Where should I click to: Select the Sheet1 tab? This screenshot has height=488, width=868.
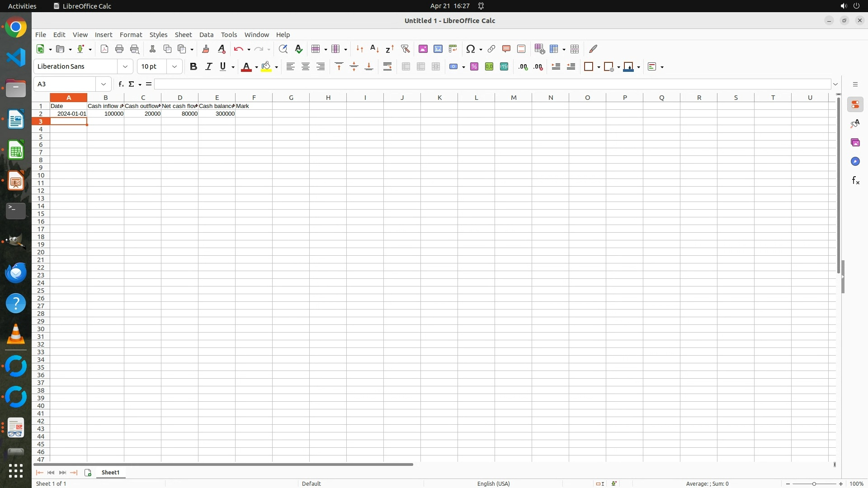(111, 473)
